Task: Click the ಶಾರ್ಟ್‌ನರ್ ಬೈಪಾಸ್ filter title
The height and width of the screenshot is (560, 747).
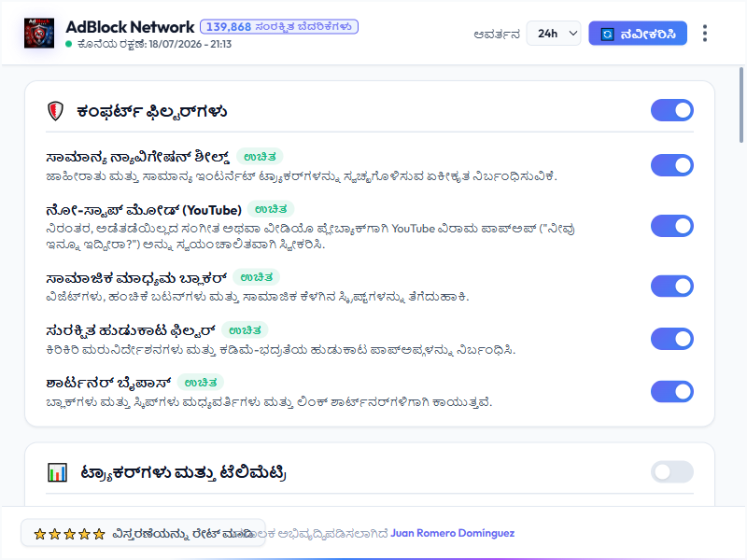Action: click(x=108, y=383)
